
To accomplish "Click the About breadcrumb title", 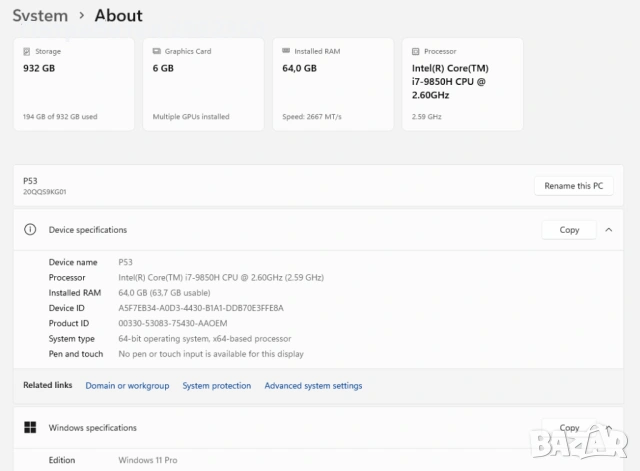I will (118, 16).
